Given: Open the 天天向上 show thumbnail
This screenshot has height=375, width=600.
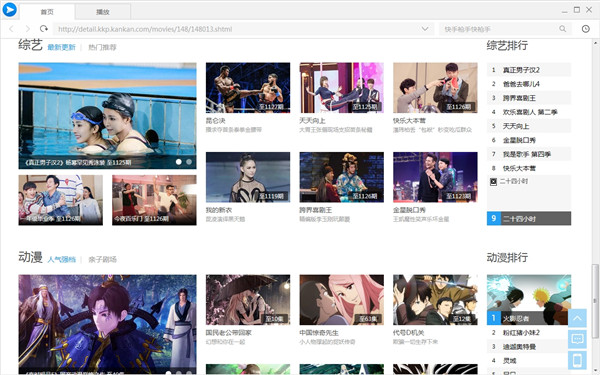Looking at the screenshot, I should click(341, 88).
